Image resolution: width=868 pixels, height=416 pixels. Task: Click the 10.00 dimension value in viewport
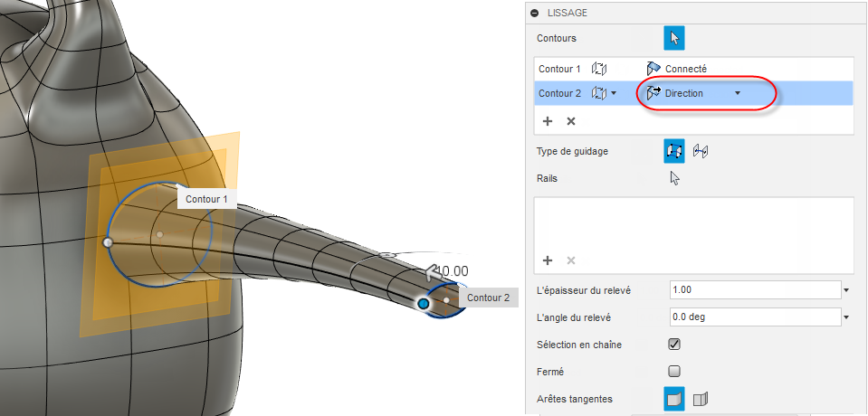[452, 271]
